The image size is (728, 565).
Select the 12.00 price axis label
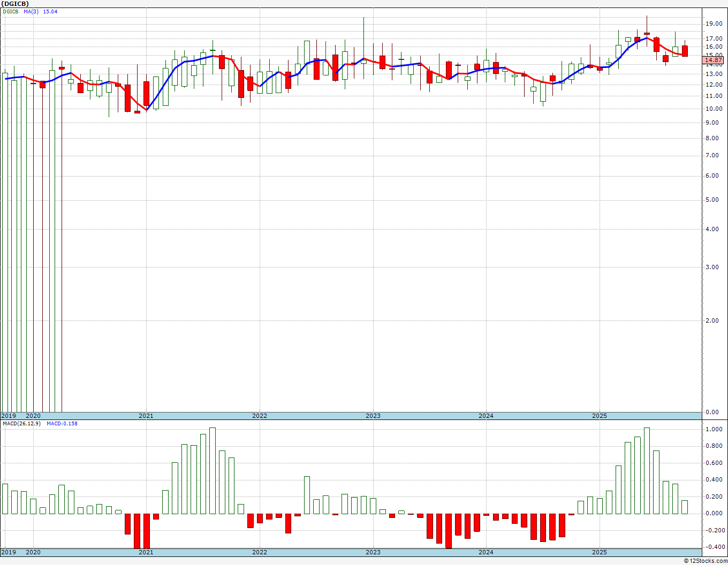714,85
